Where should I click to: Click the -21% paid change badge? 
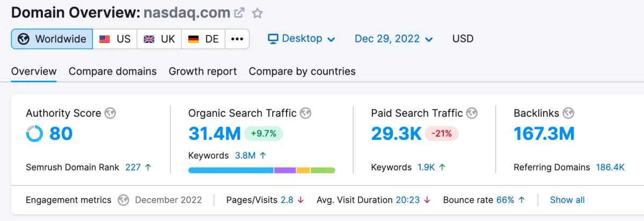pyautogui.click(x=442, y=134)
